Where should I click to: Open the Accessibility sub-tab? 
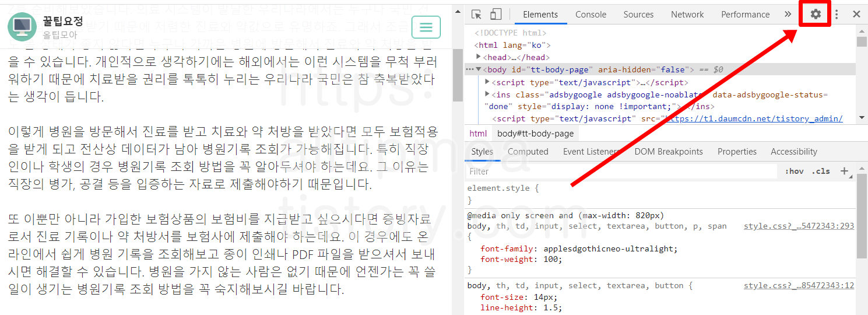pyautogui.click(x=794, y=152)
